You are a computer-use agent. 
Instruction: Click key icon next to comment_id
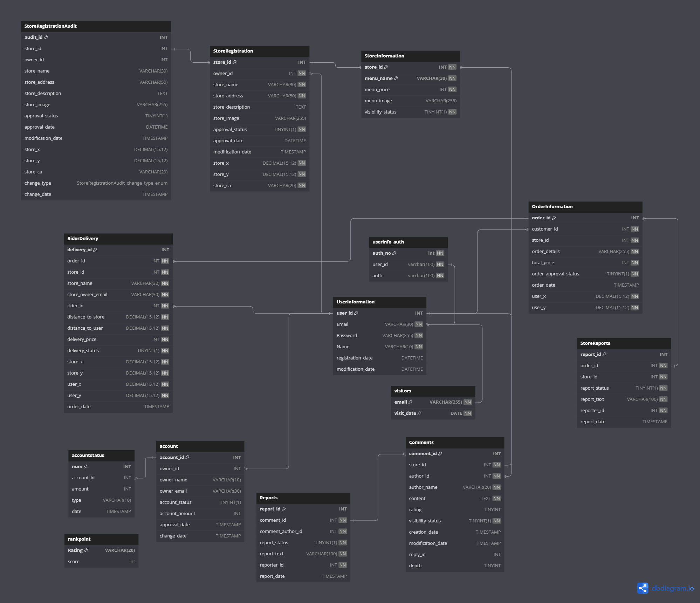[x=440, y=453]
